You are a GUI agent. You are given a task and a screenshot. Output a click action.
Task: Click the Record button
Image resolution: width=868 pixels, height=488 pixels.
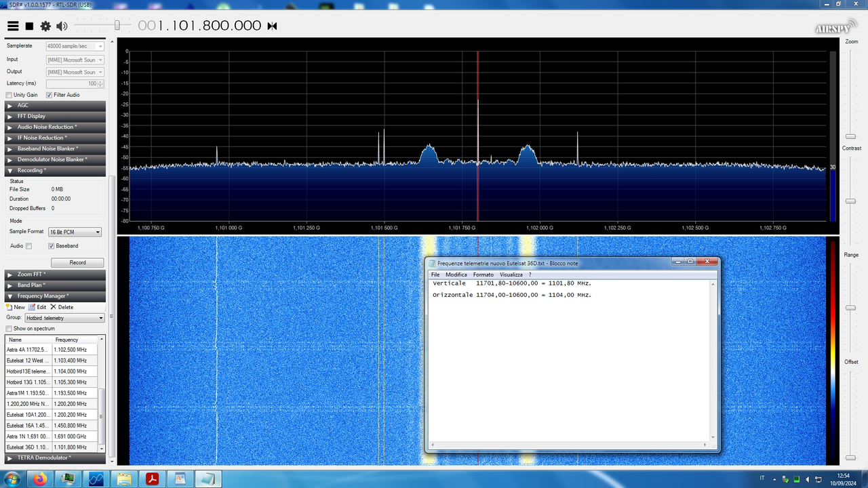click(77, 262)
